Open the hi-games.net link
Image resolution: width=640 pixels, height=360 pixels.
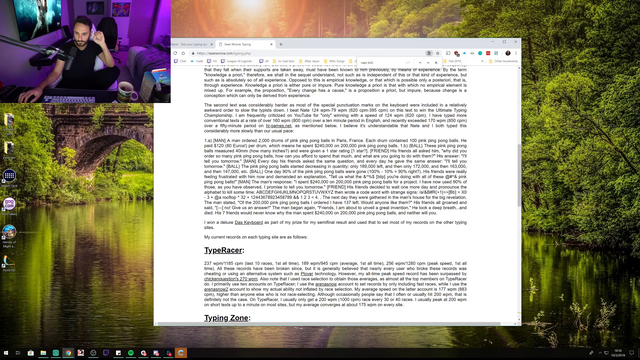[278, 126]
